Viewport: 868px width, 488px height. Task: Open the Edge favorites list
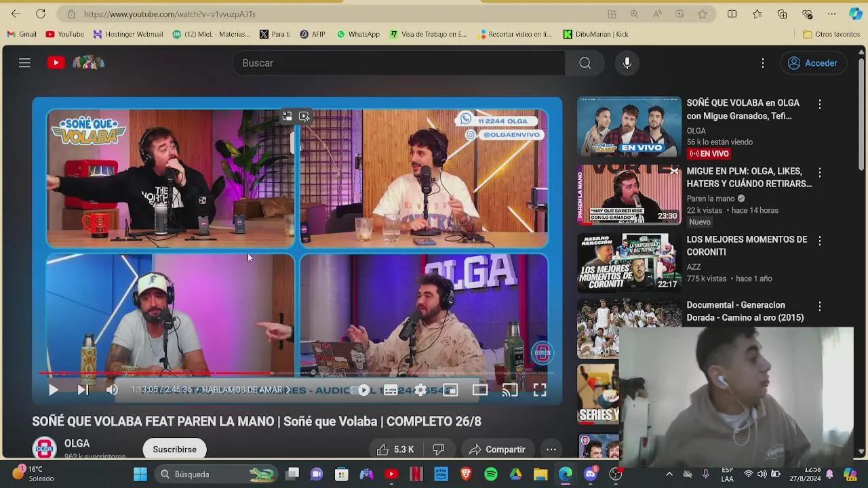coord(757,14)
